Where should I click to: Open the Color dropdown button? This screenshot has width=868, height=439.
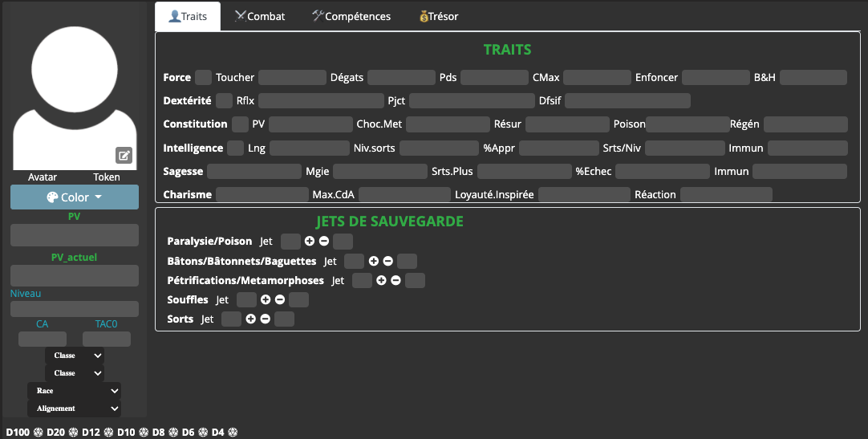click(x=74, y=197)
